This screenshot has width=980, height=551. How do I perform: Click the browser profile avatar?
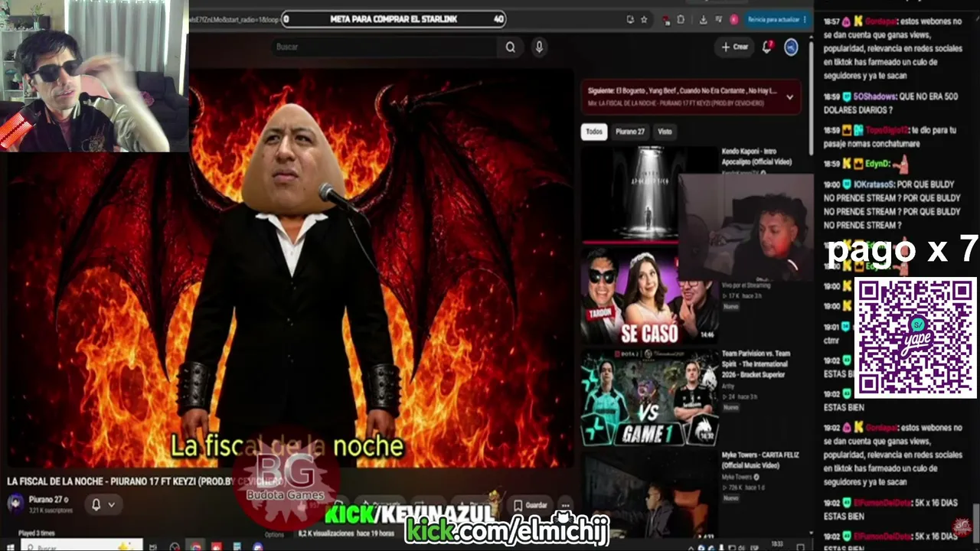[733, 19]
